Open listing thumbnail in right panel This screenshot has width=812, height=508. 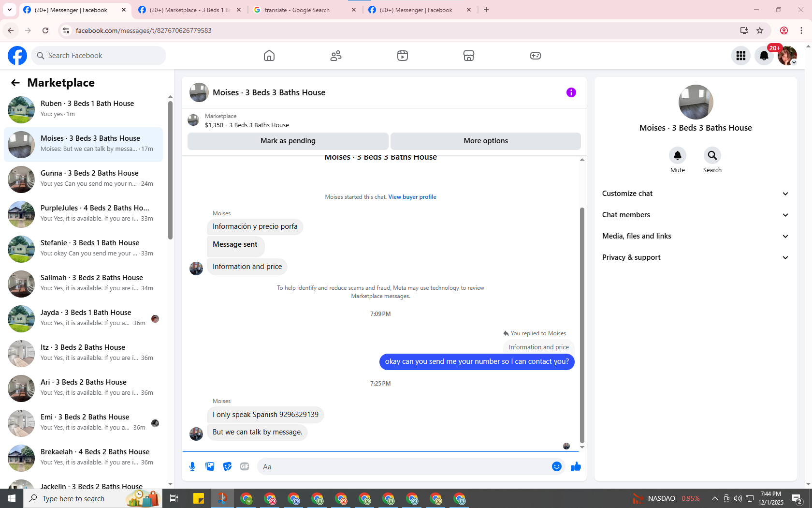click(696, 102)
